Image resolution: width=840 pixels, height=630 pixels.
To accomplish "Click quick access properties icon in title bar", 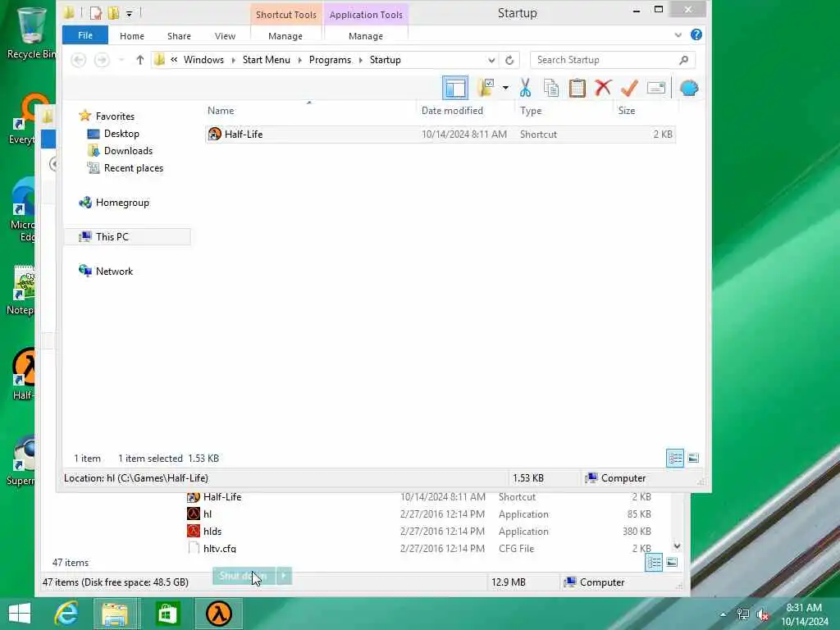I will point(96,13).
